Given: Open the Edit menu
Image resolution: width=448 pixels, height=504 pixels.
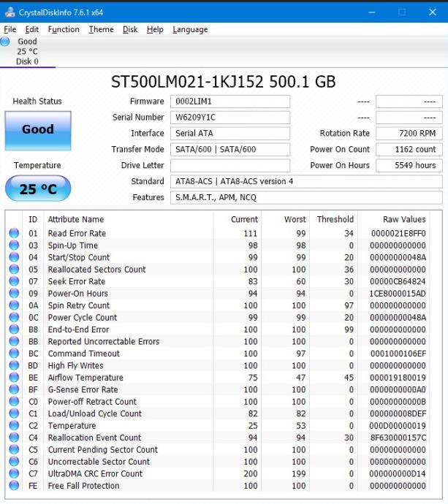Looking at the screenshot, I should point(32,29).
